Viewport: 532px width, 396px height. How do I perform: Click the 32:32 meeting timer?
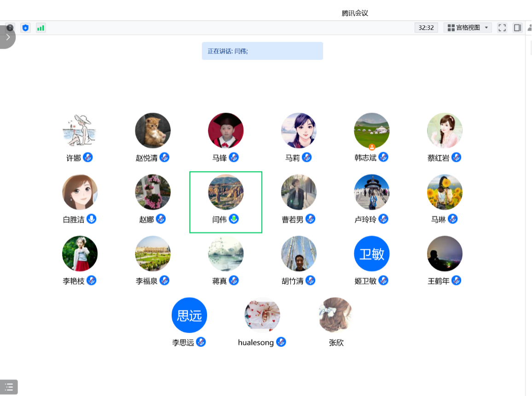pyautogui.click(x=426, y=28)
